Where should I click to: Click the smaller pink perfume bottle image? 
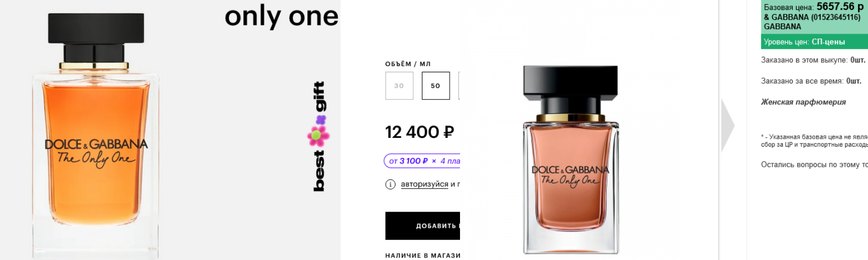click(571, 160)
